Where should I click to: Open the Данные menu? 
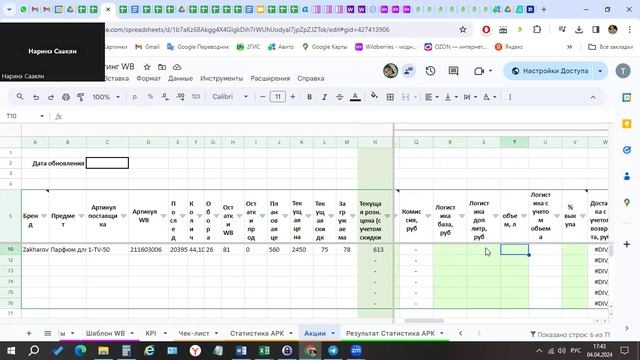pos(180,78)
